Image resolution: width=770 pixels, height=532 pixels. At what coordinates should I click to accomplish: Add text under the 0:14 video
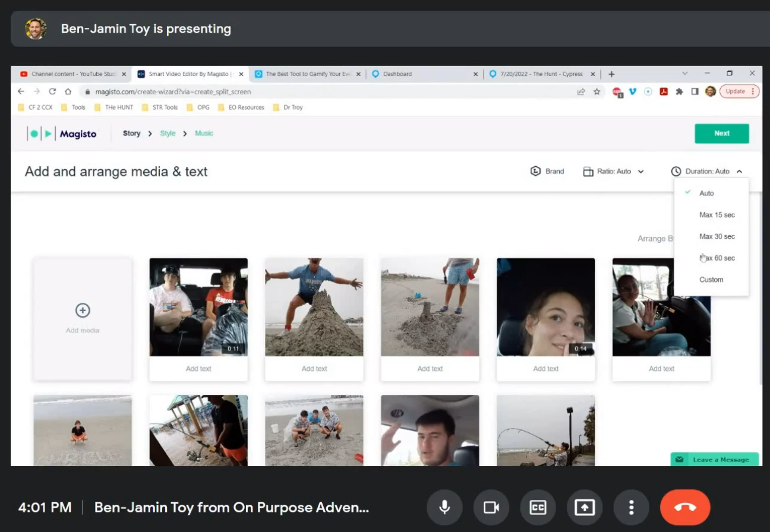(x=545, y=369)
